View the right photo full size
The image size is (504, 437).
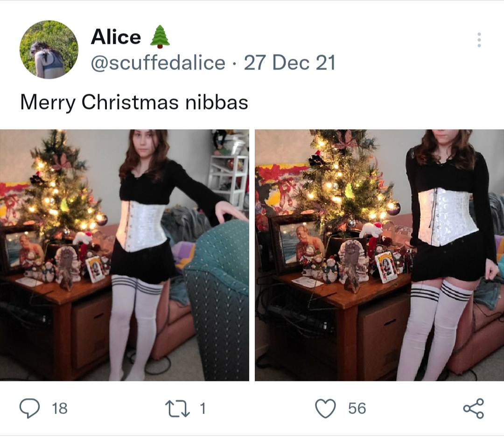(x=379, y=255)
